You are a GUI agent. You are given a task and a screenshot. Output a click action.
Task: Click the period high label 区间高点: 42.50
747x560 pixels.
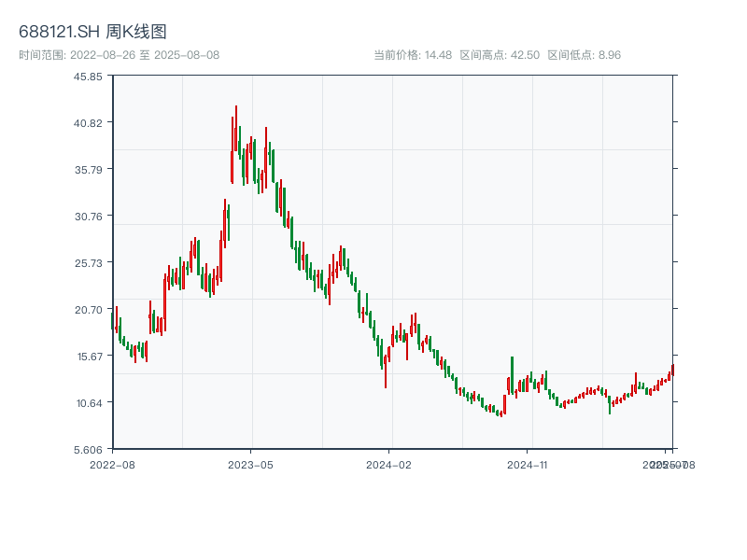(x=500, y=55)
